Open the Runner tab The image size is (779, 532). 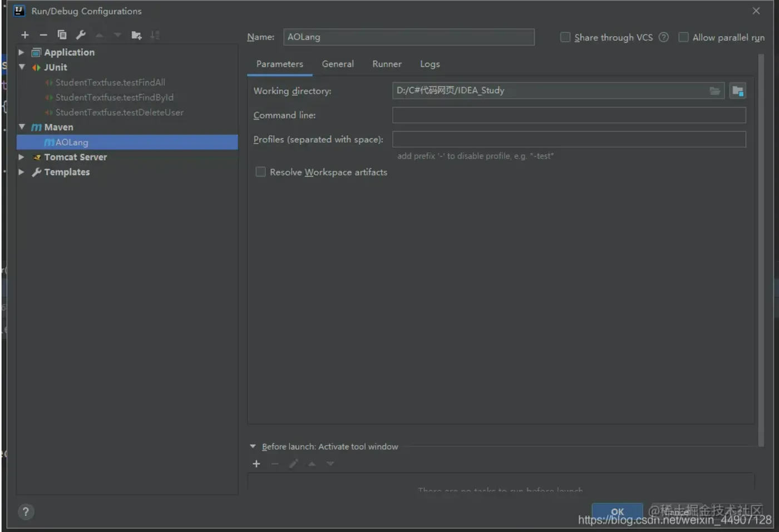pos(387,64)
